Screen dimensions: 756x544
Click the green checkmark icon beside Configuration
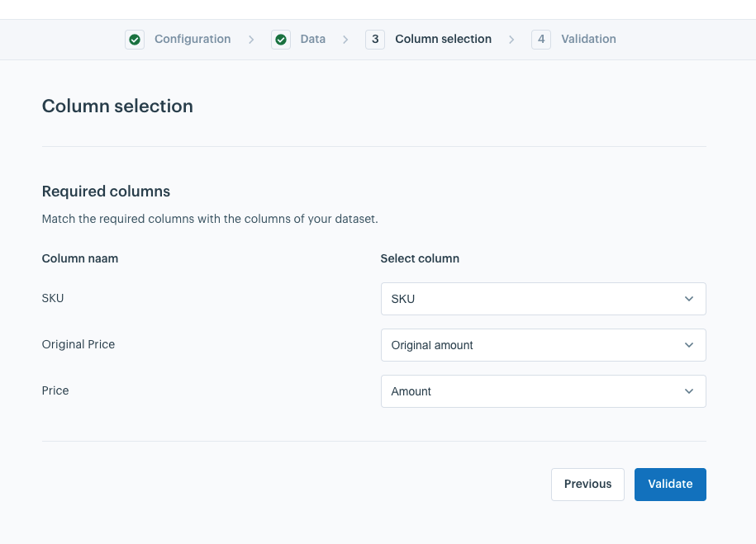[x=135, y=40]
